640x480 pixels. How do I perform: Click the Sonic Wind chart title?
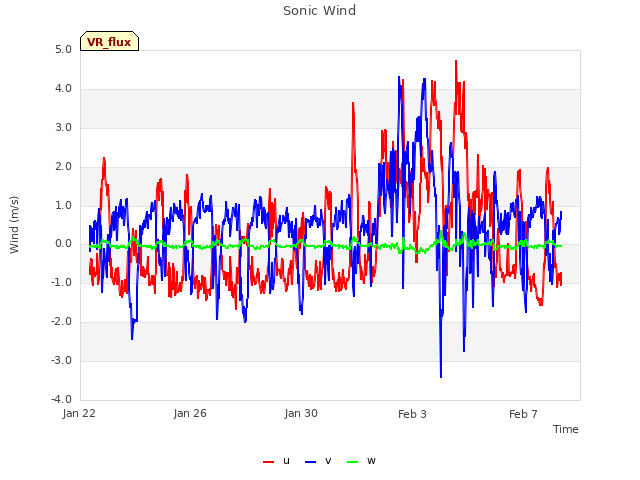(320, 11)
